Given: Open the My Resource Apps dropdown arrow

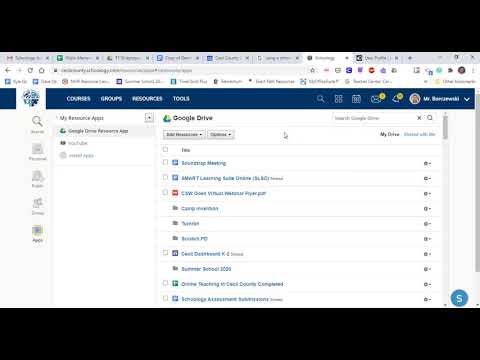Looking at the screenshot, I should coord(149,118).
